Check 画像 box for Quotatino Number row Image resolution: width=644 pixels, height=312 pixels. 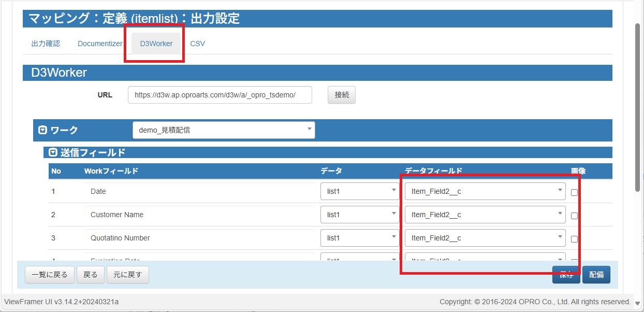[574, 239]
